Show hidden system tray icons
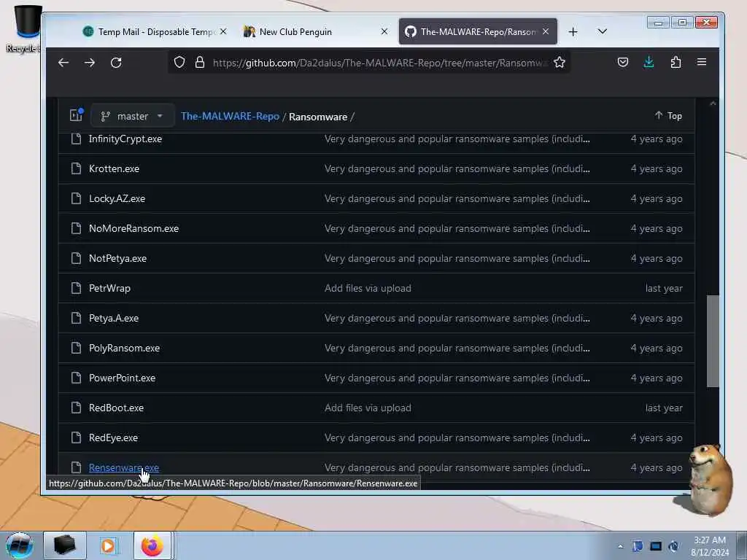Screen dimensions: 747x560 pyautogui.click(x=620, y=547)
